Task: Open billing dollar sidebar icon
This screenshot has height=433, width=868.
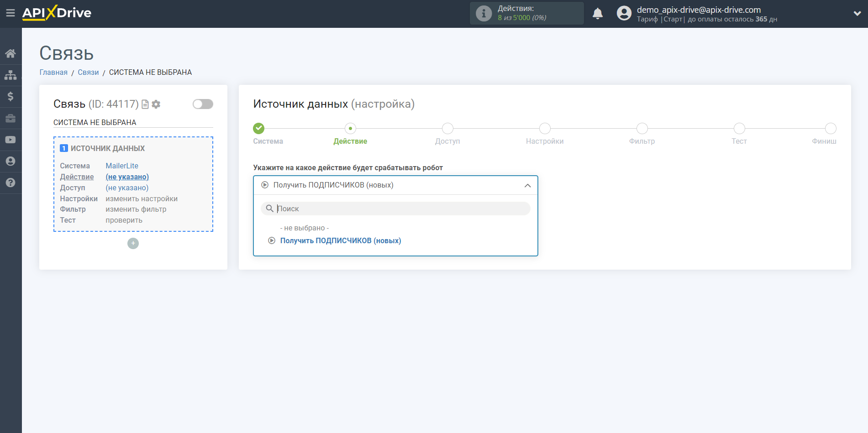Action: point(11,96)
